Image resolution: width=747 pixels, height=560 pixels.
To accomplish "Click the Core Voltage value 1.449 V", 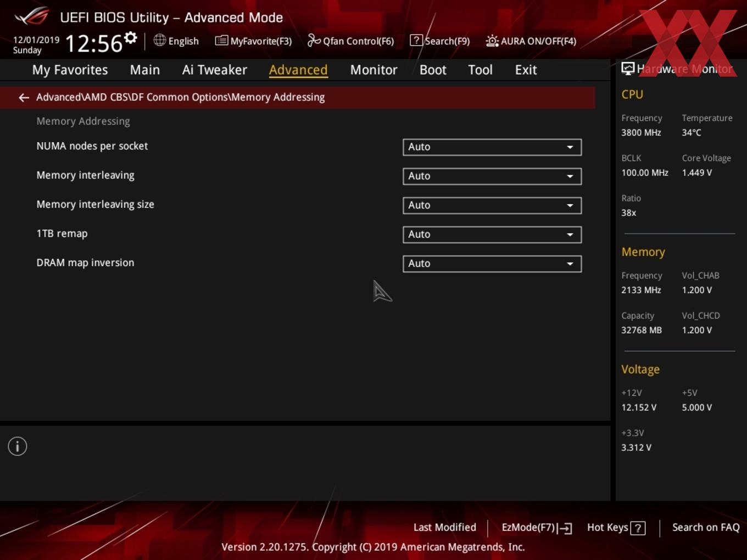I will tap(697, 172).
